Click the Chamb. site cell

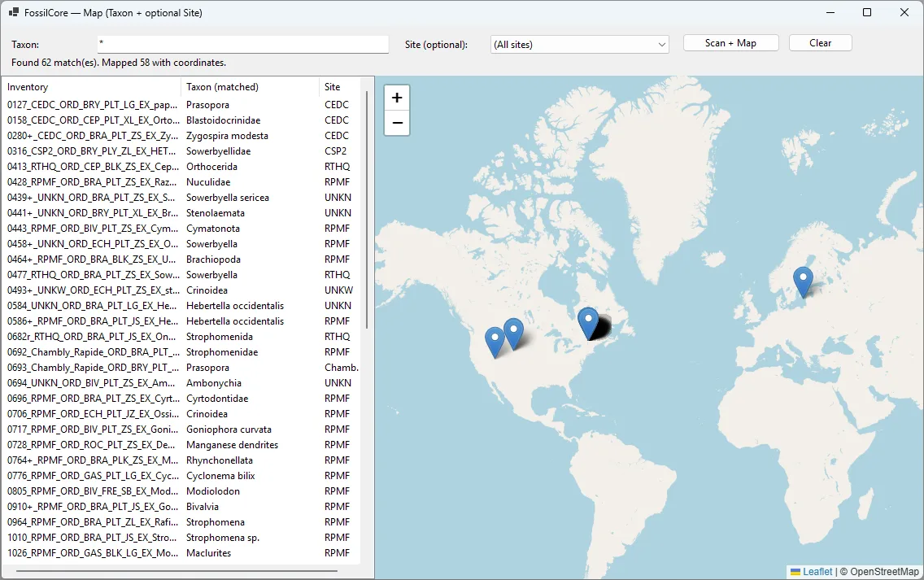click(x=341, y=368)
